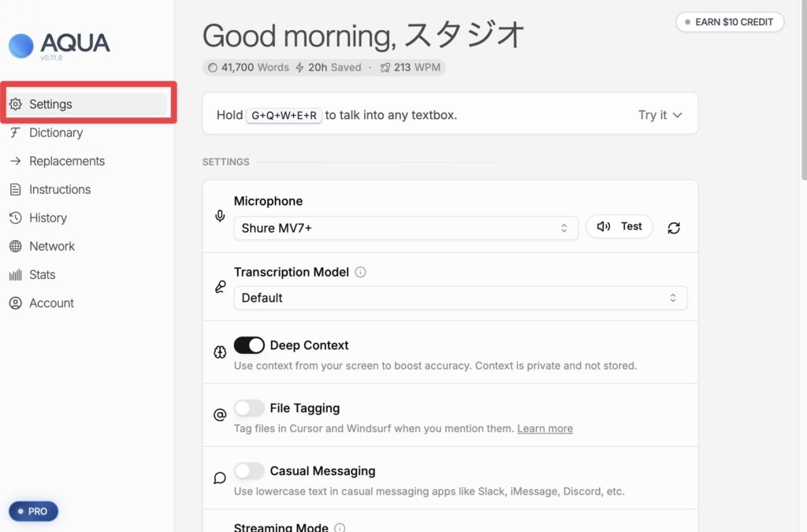Open Stats bar chart icon

click(x=15, y=274)
